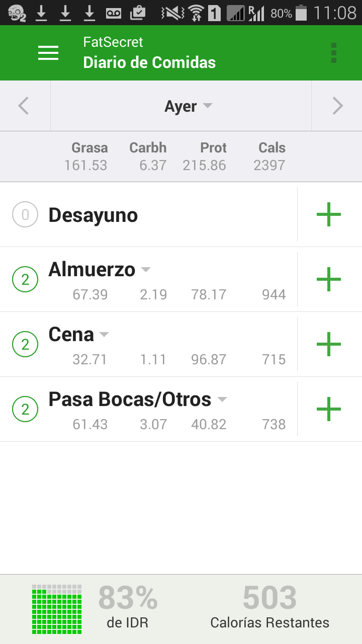
Task: Tap the Diario de Comidas title
Action: click(149, 63)
